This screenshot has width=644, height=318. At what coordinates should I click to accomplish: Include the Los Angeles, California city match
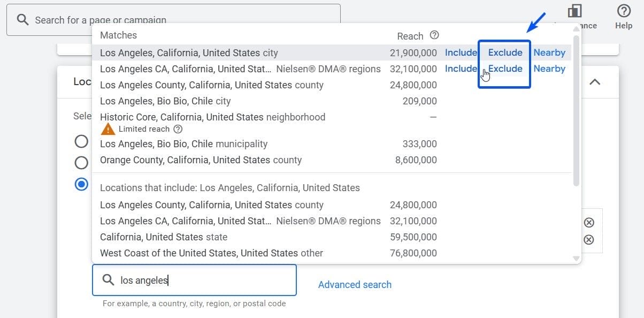(x=461, y=52)
